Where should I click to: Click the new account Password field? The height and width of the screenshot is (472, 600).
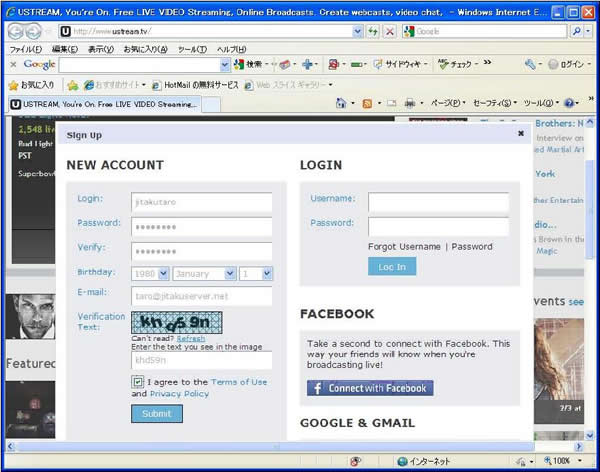202,227
